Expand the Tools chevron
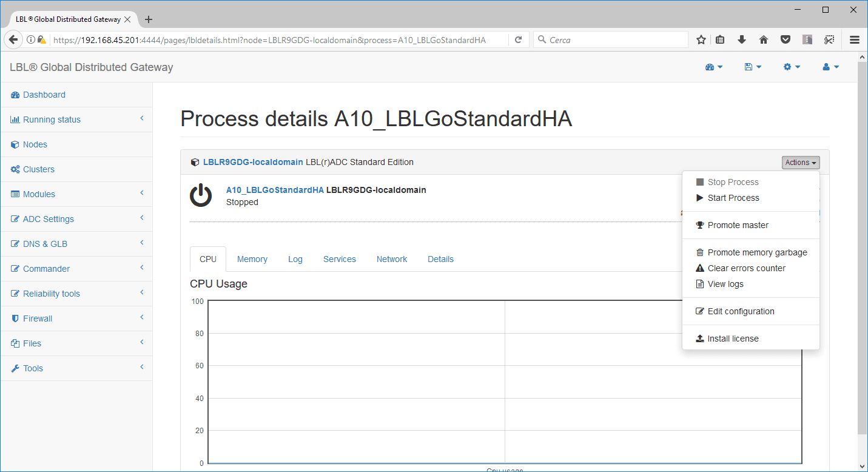868x472 pixels. pos(142,368)
